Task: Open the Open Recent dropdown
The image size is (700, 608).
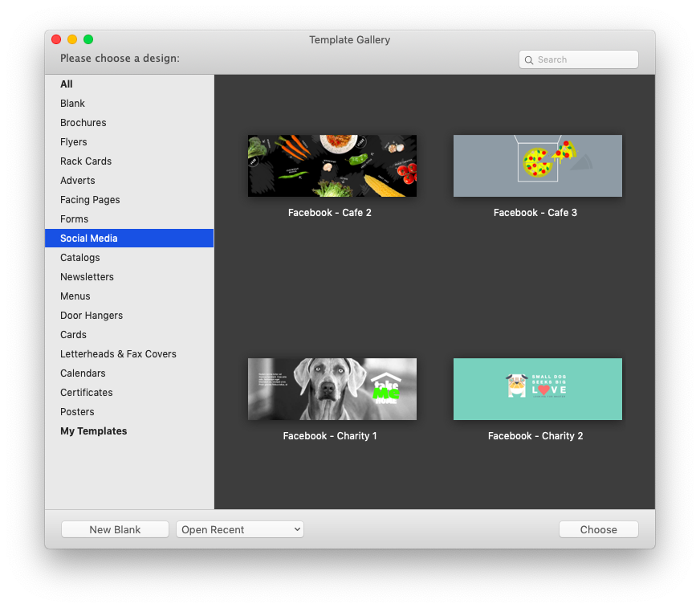Action: point(239,529)
